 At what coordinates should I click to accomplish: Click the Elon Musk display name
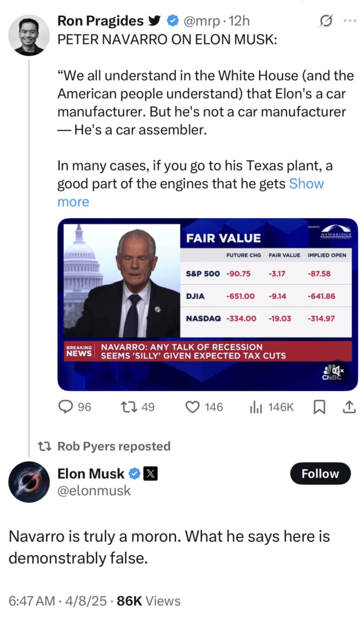(x=91, y=473)
